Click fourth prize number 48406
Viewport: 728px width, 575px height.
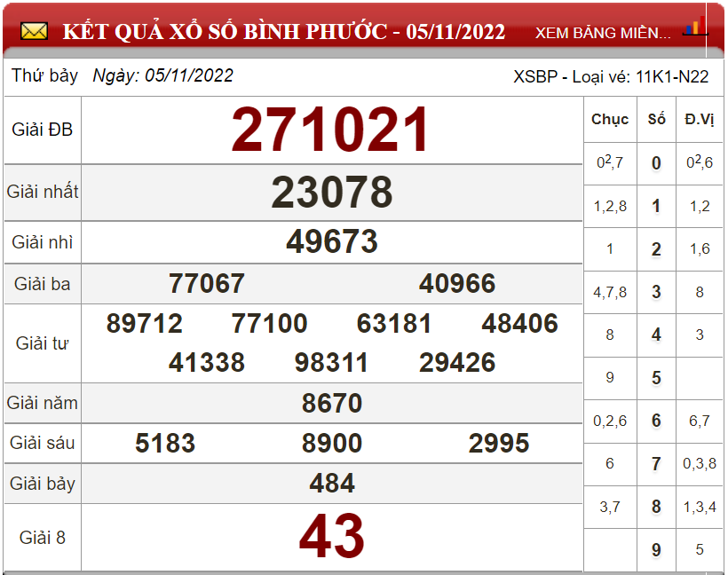519,324
